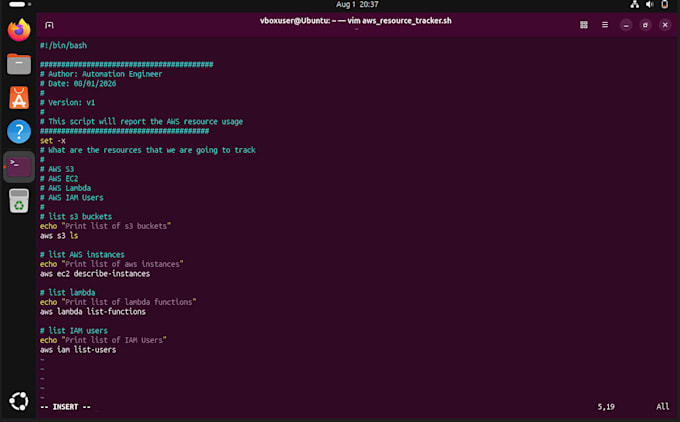Click the '# AWS Lambda' comment line
Viewport: 680px width, 422px height.
(65, 188)
